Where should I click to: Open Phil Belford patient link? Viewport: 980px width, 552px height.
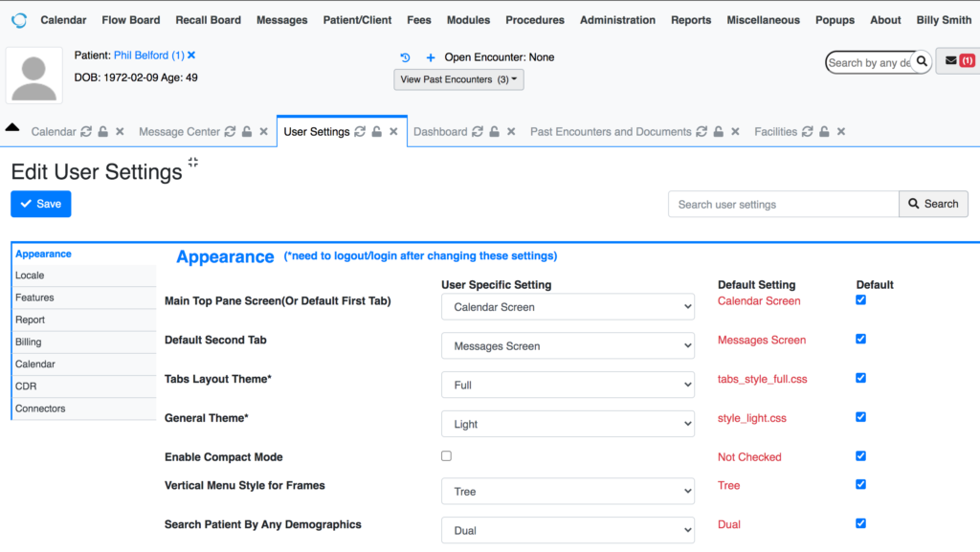tap(148, 55)
